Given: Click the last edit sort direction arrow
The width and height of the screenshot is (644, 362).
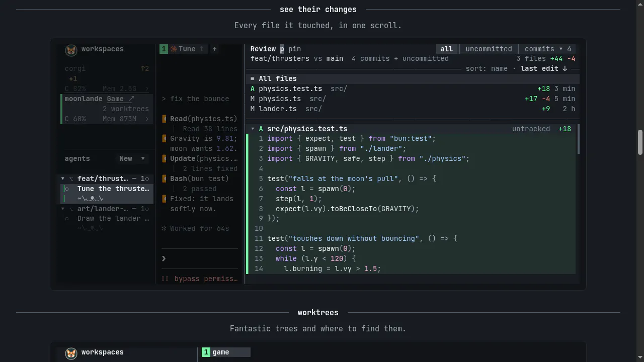Looking at the screenshot, I should (565, 68).
